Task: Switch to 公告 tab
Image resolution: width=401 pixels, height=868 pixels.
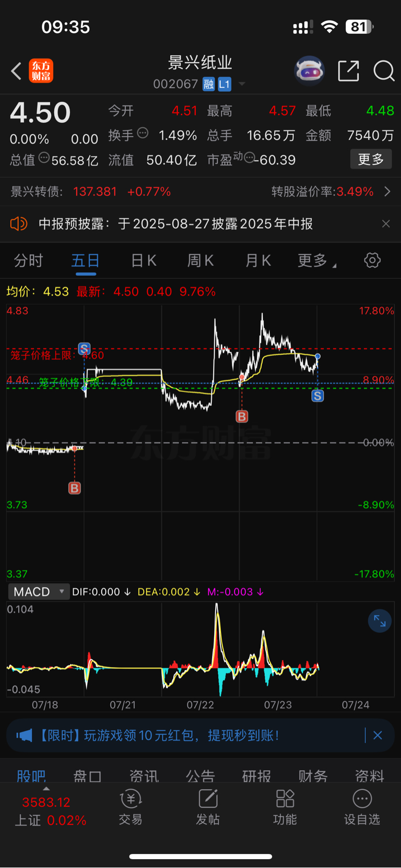Action: tap(200, 776)
